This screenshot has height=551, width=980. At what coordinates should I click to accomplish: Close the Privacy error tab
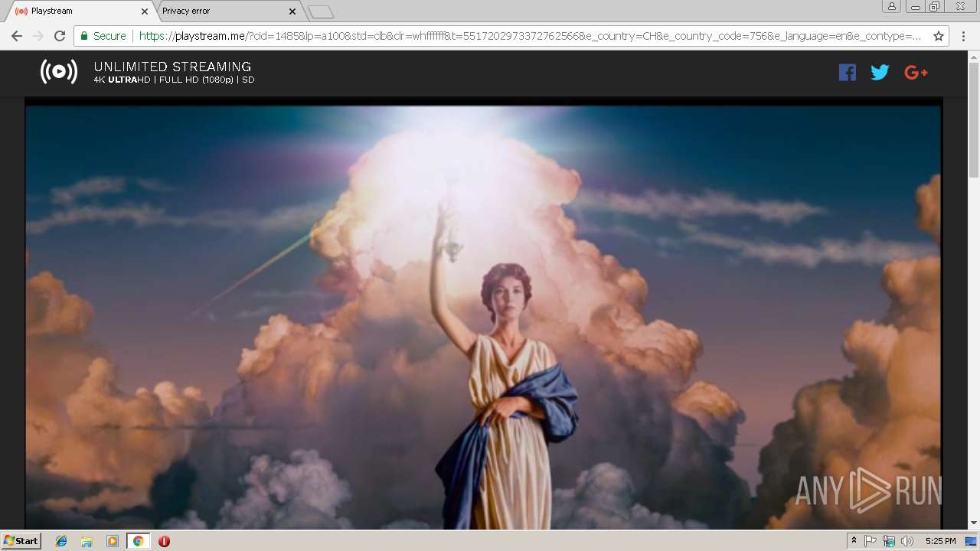click(292, 11)
